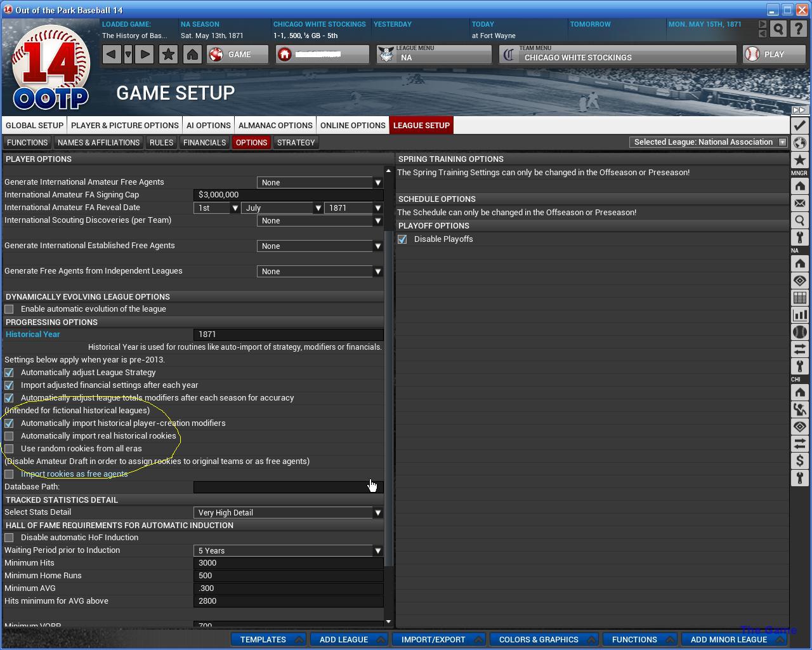Click the checkmark icon in right sidebar
The image size is (812, 650).
coord(799,126)
